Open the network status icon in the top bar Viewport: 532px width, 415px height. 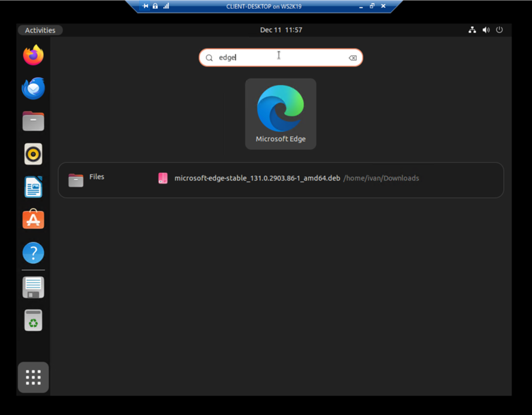click(473, 30)
